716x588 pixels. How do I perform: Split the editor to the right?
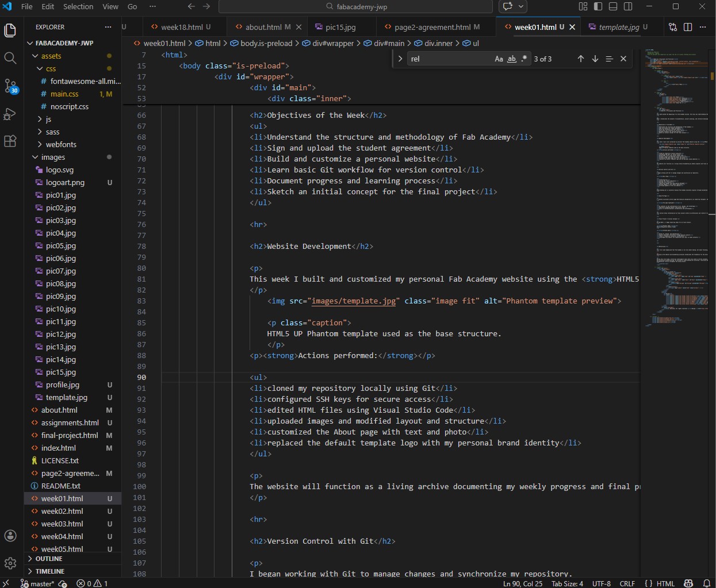tap(688, 27)
